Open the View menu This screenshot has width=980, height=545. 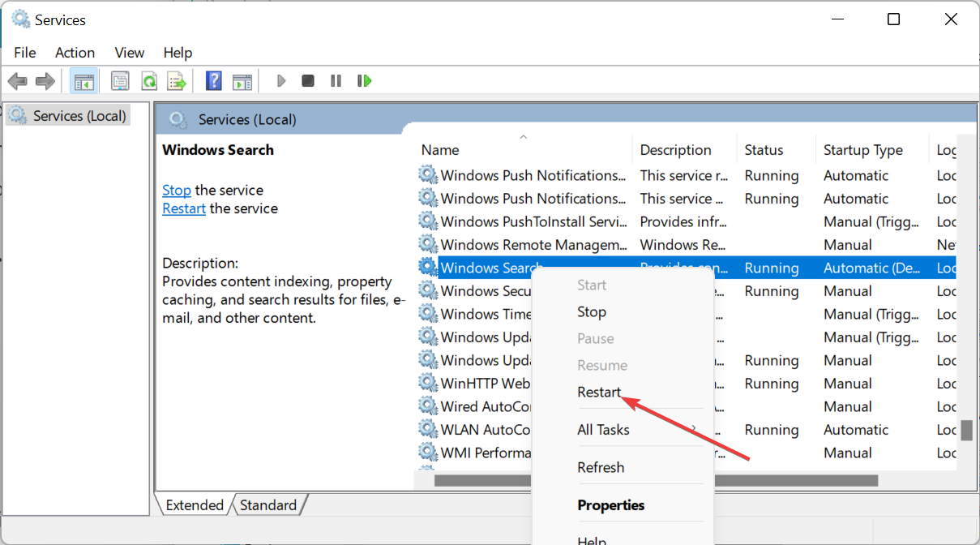(x=129, y=53)
